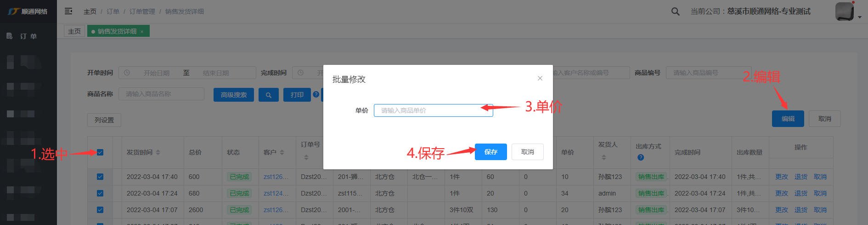Image resolution: width=868 pixels, height=225 pixels.
Task: Click 取消 button in the 批量修改 dialog
Action: click(x=527, y=152)
